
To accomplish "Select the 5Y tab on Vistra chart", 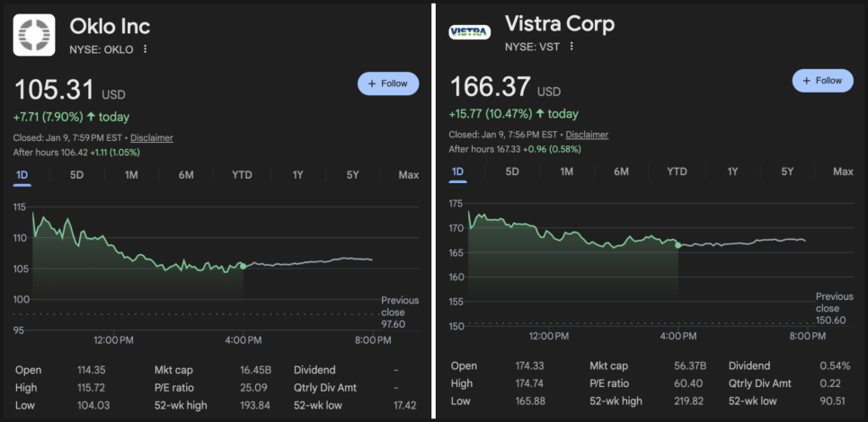I will (x=787, y=171).
